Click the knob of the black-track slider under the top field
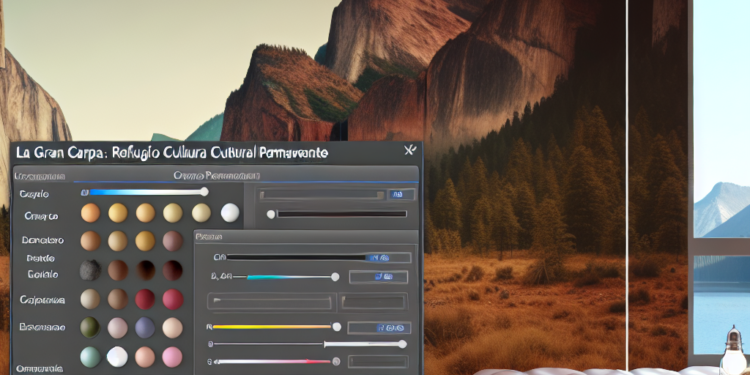The width and height of the screenshot is (750, 375). point(271,214)
